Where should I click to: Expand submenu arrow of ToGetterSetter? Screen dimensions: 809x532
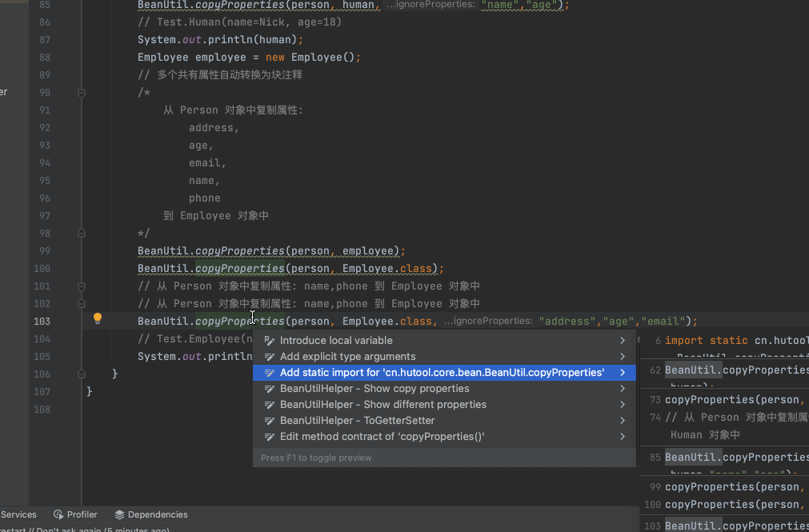click(623, 421)
